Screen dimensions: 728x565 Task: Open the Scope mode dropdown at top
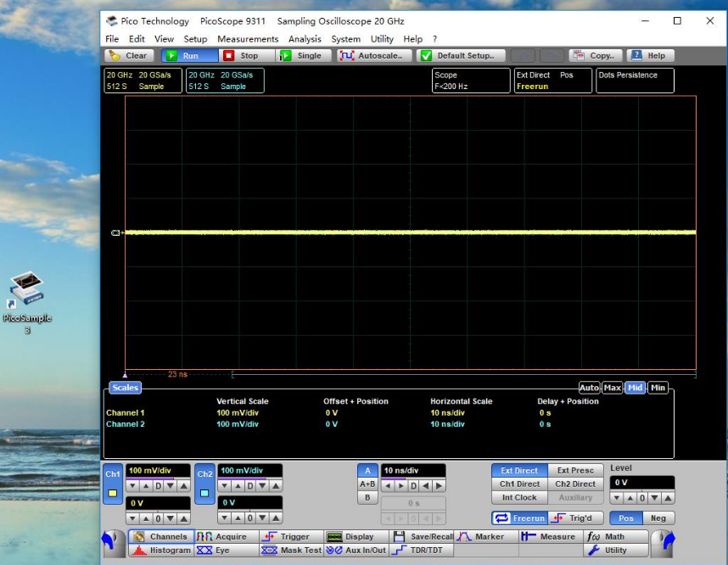[x=469, y=81]
